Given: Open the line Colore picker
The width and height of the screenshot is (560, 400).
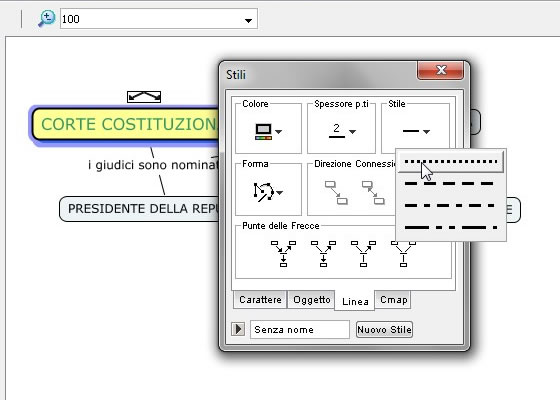Looking at the screenshot, I should pos(268,131).
